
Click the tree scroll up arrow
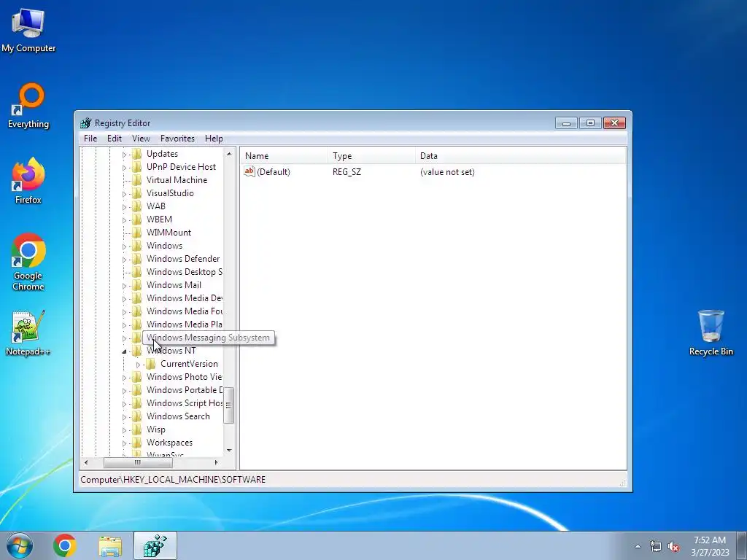pos(229,154)
